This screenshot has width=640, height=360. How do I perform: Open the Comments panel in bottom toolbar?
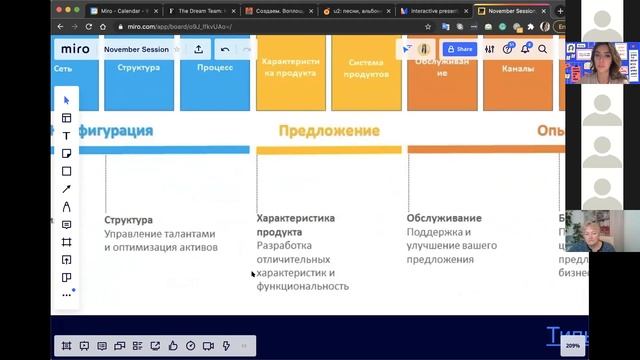pyautogui.click(x=102, y=346)
